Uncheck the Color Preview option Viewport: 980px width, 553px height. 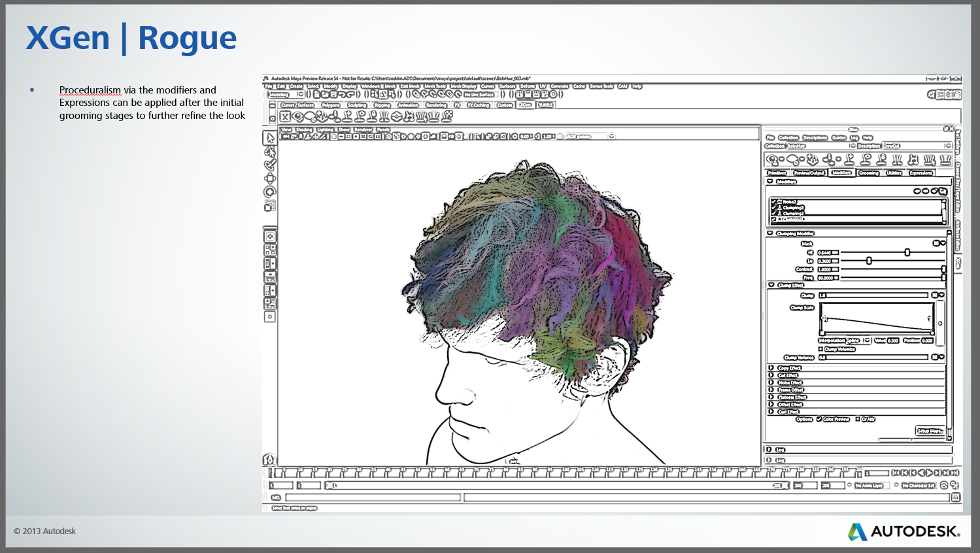point(819,419)
